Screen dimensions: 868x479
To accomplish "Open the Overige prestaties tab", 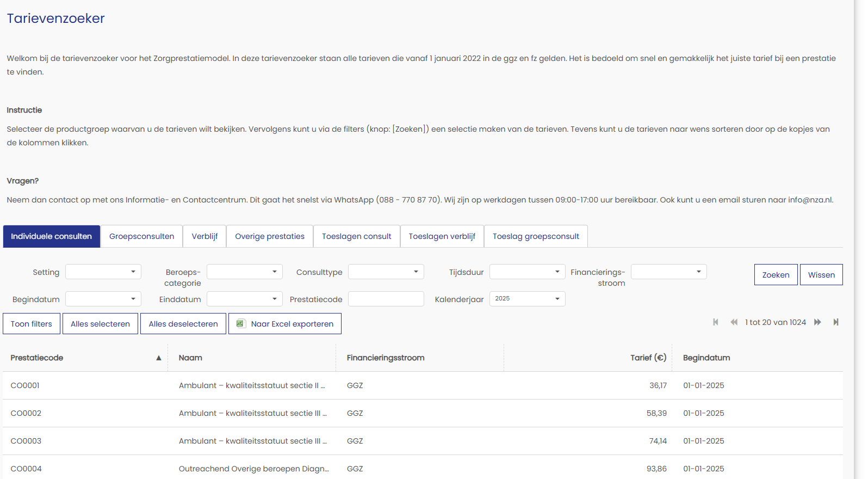I will pyautogui.click(x=270, y=236).
